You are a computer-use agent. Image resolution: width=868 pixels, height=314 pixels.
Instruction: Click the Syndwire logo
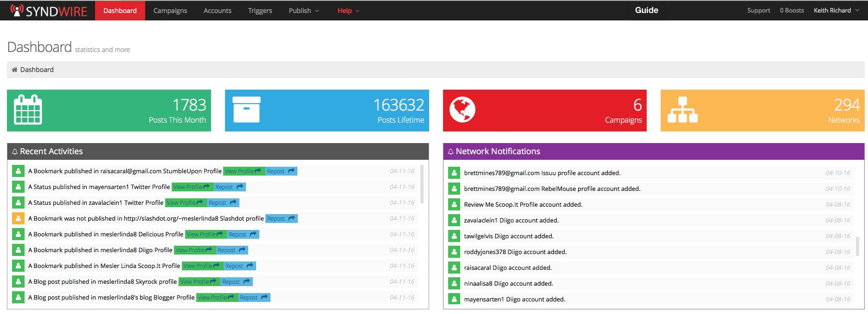pyautogui.click(x=49, y=11)
